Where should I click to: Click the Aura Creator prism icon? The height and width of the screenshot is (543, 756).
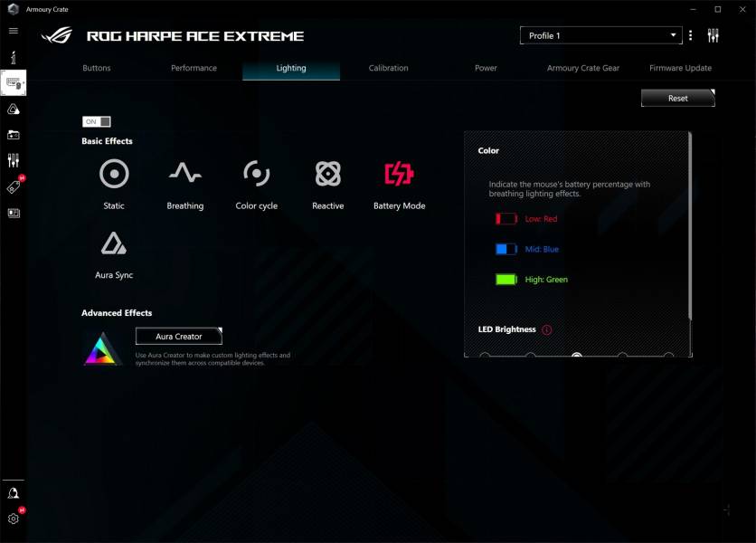101,348
